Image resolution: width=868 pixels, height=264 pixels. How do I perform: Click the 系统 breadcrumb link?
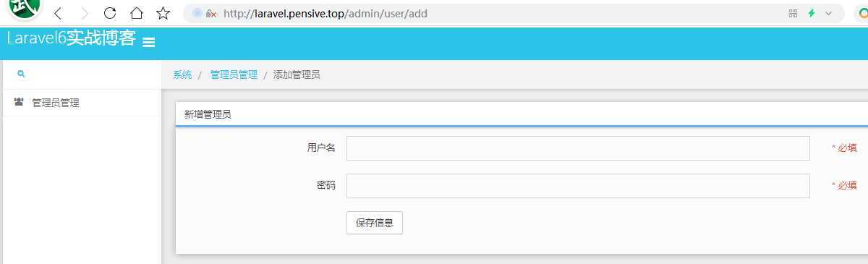point(182,74)
